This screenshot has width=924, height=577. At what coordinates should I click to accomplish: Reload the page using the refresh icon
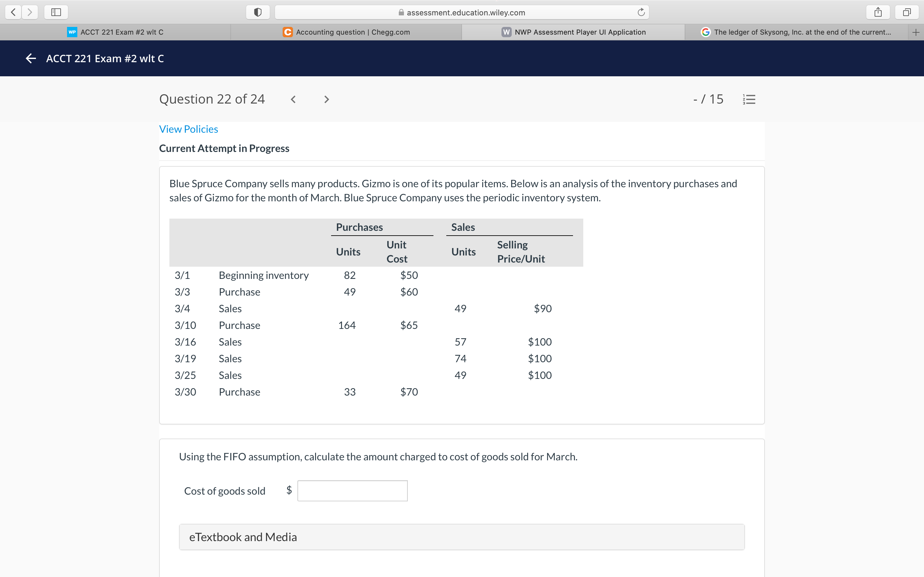coord(641,12)
